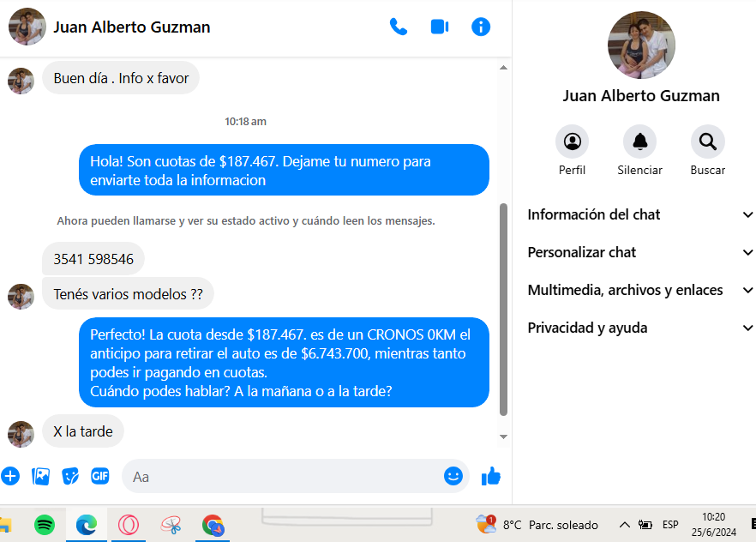The height and width of the screenshot is (542, 756).
Task: Start a video call
Action: [440, 27]
